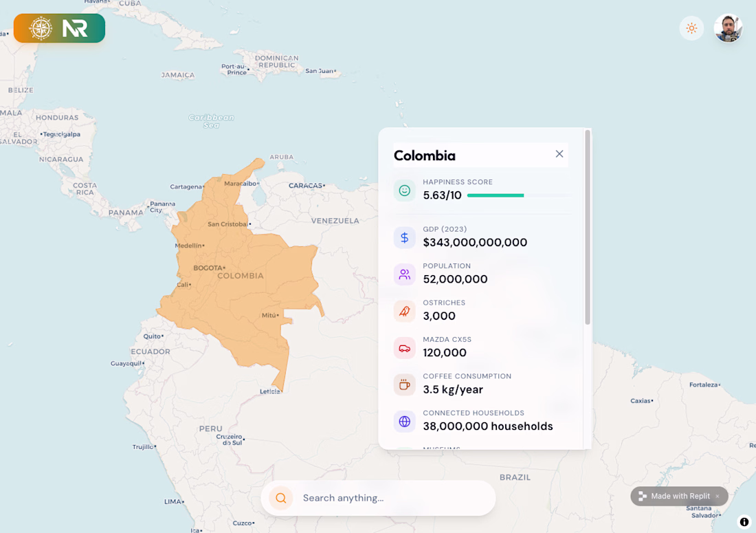Open the user profile avatar
The image size is (756, 533).
click(728, 28)
